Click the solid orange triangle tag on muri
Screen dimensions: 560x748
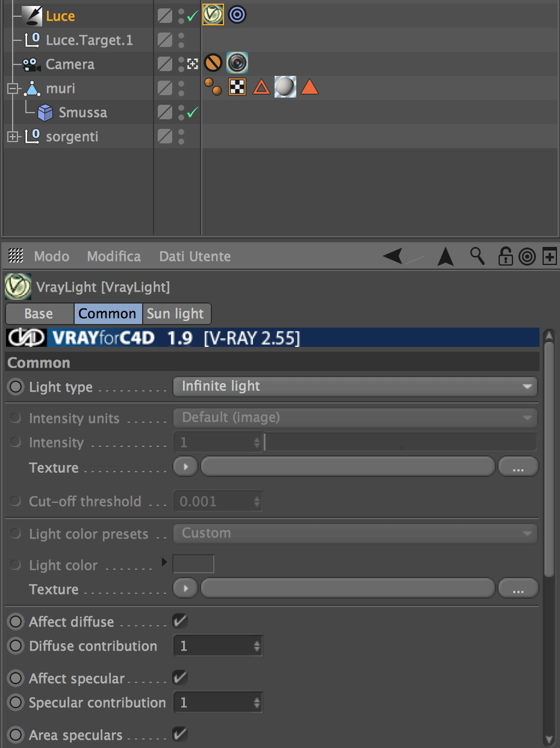pos(310,87)
